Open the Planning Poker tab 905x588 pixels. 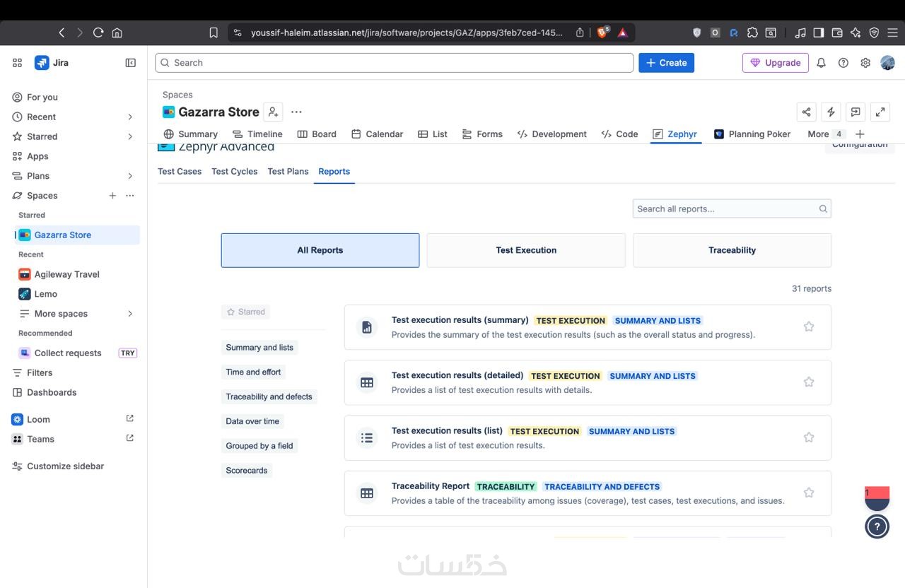[752, 134]
